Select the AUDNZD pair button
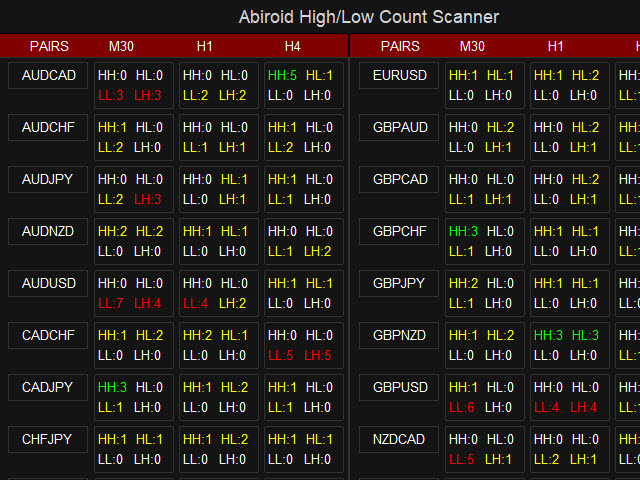The width and height of the screenshot is (640, 480). (48, 231)
